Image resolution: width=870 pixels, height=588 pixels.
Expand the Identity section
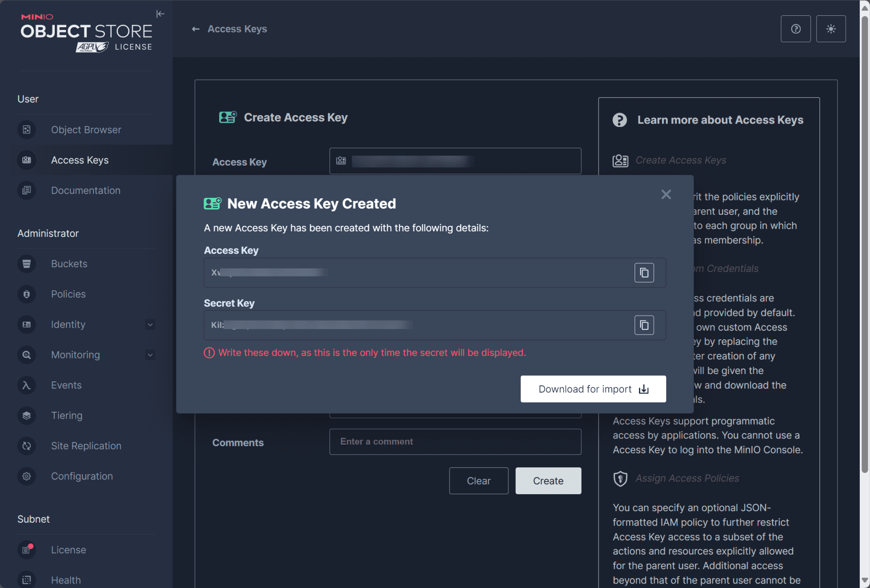(150, 324)
